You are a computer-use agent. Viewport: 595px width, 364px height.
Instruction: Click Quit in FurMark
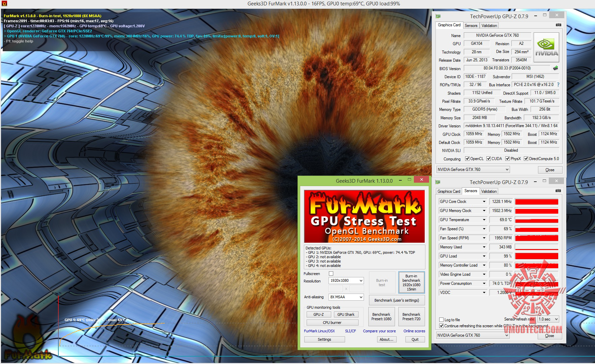(x=415, y=339)
